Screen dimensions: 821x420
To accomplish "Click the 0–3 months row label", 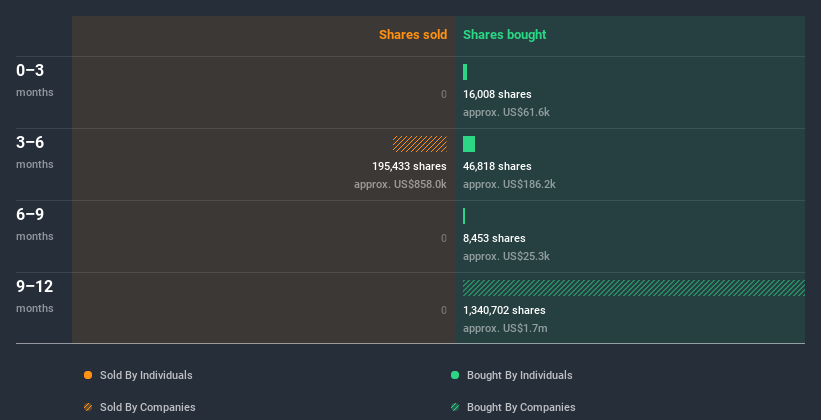I will 35,80.
